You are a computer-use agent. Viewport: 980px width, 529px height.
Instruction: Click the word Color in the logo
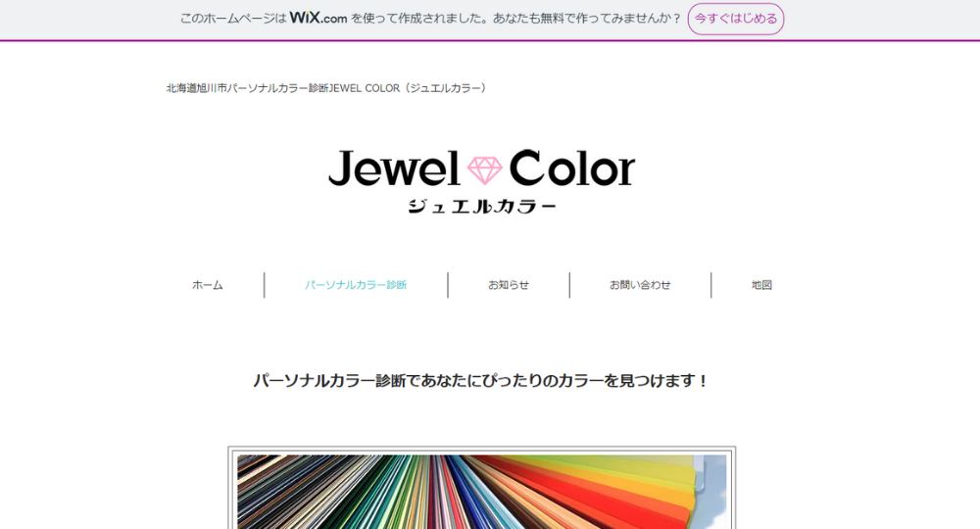coord(572,168)
